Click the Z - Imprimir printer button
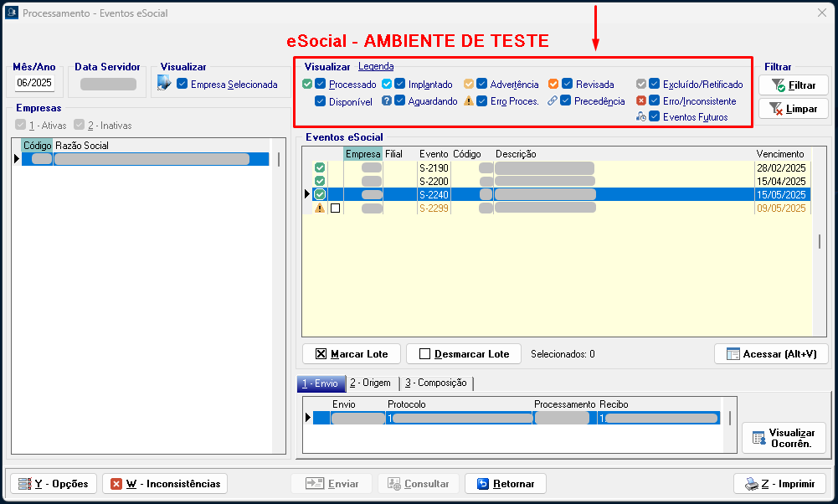 coord(780,484)
